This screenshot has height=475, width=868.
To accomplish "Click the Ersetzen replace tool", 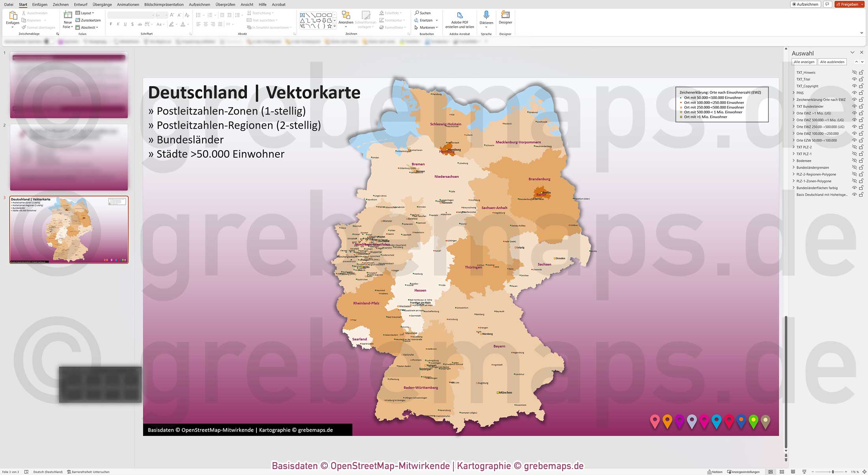I will point(424,20).
